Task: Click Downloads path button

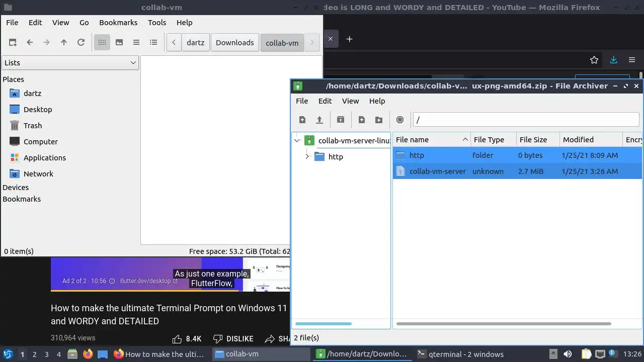Action: [x=235, y=43]
